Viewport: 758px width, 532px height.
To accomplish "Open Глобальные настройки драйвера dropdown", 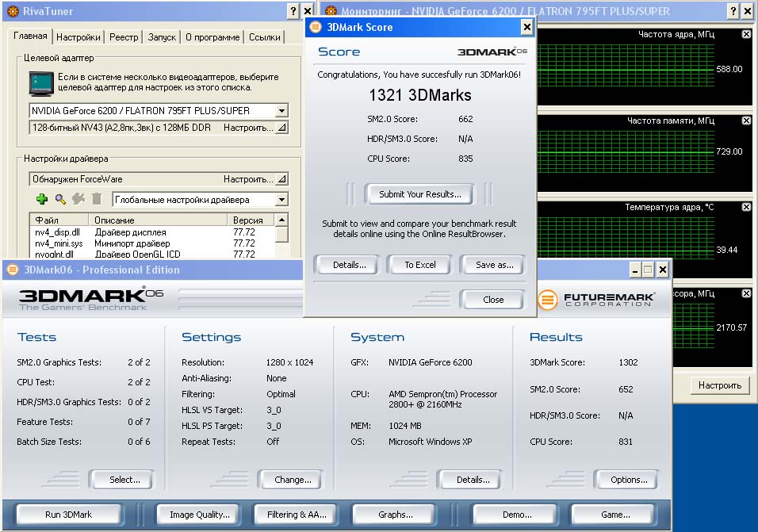I will pos(281,200).
